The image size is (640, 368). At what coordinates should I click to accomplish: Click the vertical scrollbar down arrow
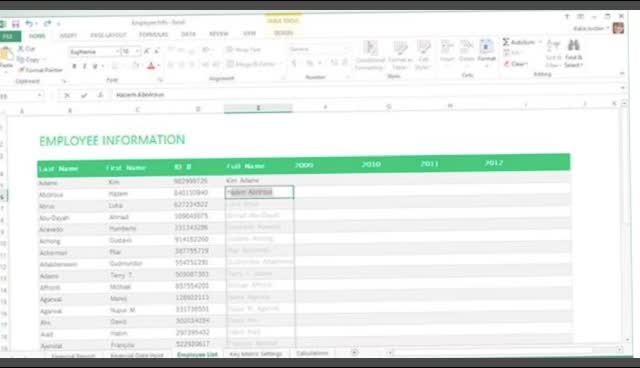click(x=627, y=340)
